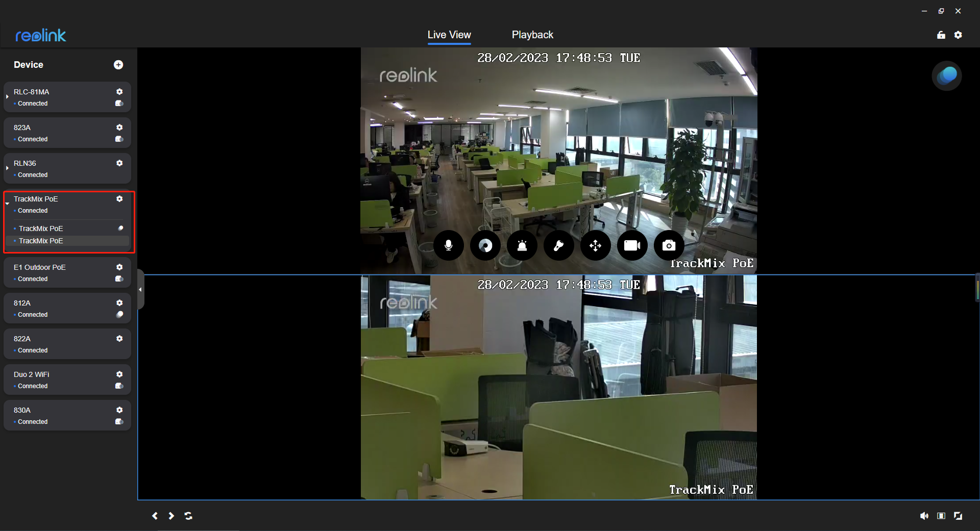Toggle auto page cycling icon
980x531 pixels.
(188, 516)
